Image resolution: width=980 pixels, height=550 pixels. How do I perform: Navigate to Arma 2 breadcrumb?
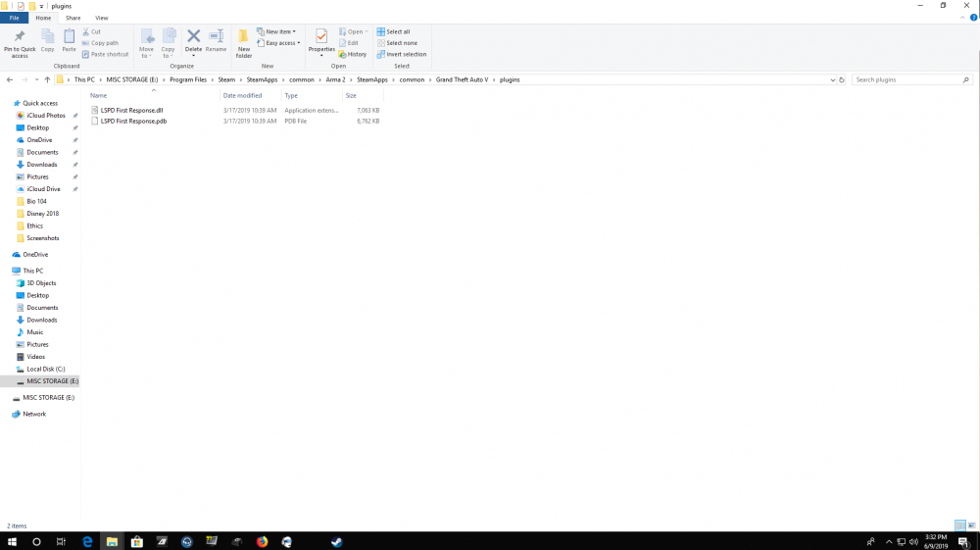[335, 80]
